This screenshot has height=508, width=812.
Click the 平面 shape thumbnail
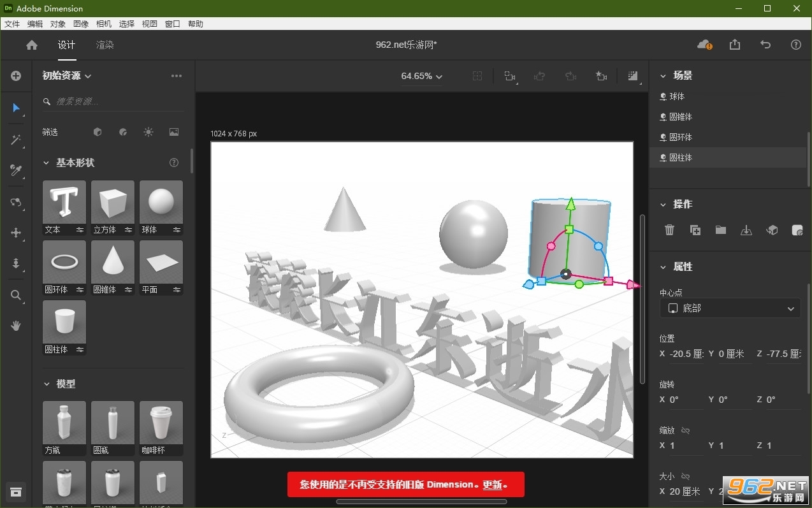click(x=161, y=263)
